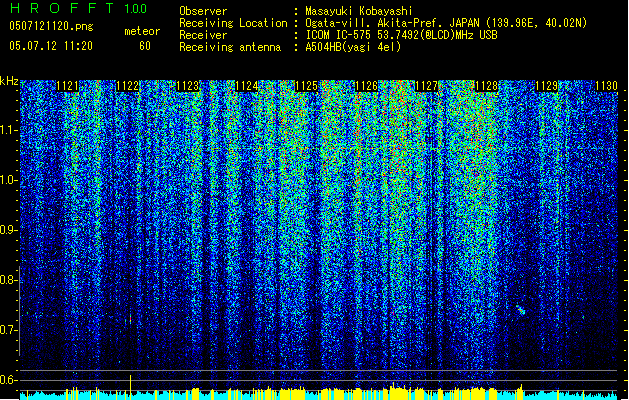Image resolution: width=629 pixels, height=400 pixels.
Task: Click the tall yellow spike under 1122
Action: (130, 387)
